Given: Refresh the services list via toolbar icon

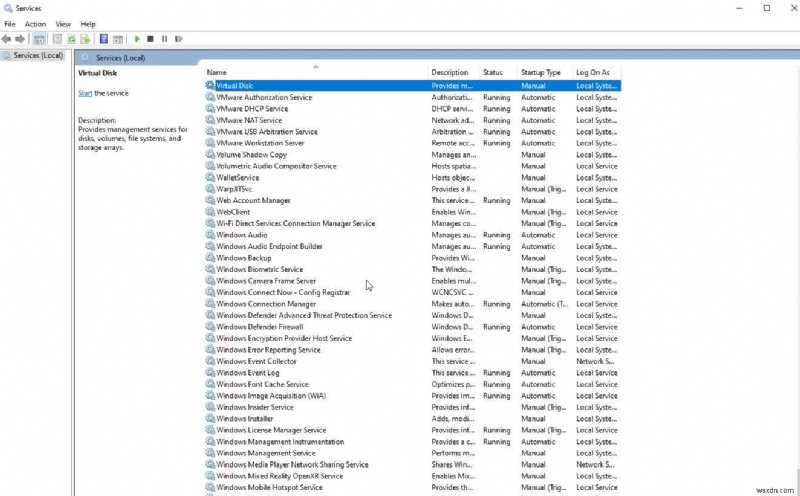Looking at the screenshot, I should (x=71, y=39).
